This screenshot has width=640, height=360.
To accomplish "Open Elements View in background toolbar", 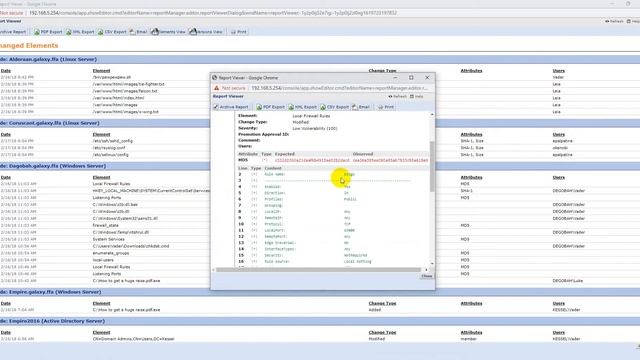I will (168, 32).
